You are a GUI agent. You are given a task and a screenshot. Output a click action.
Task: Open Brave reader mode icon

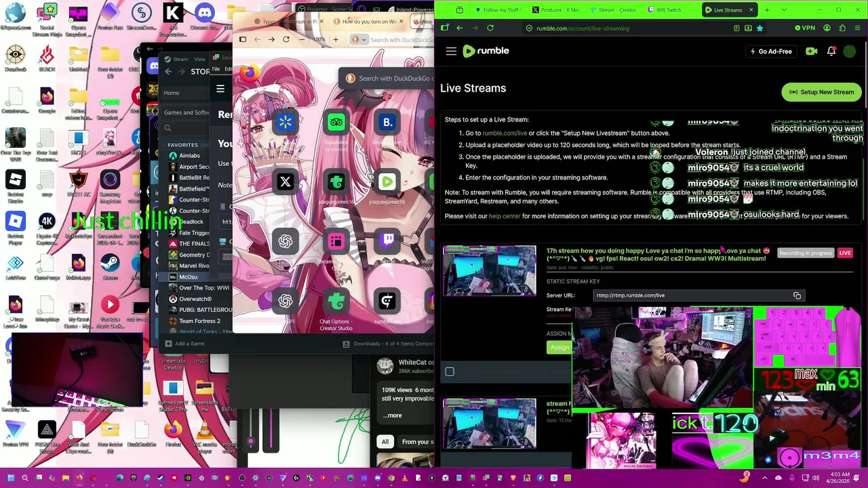736,28
